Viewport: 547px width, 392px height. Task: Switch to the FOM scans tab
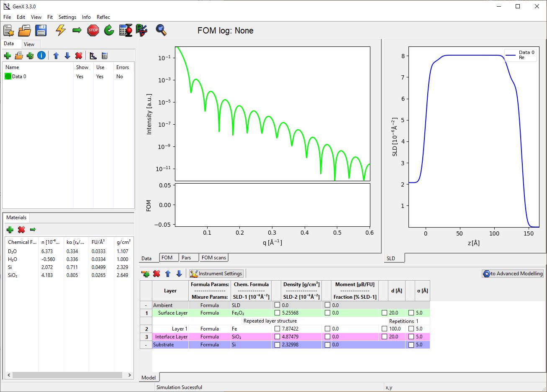point(213,258)
